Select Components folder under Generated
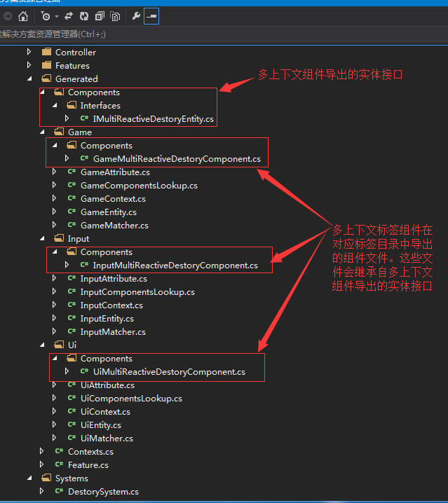The width and height of the screenshot is (448, 503). point(94,92)
